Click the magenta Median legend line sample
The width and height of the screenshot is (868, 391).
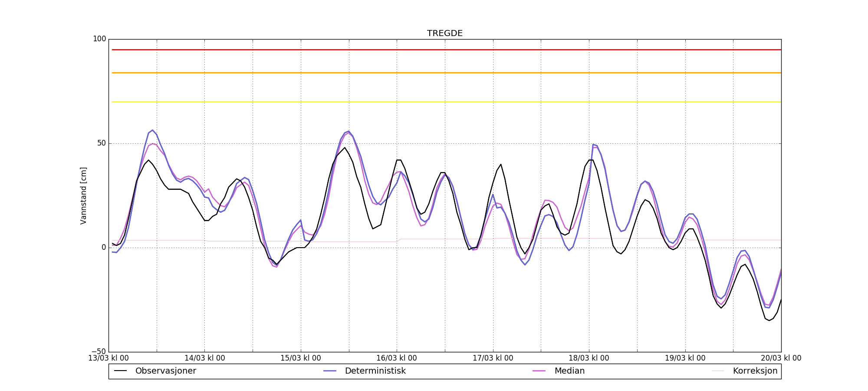click(x=539, y=371)
